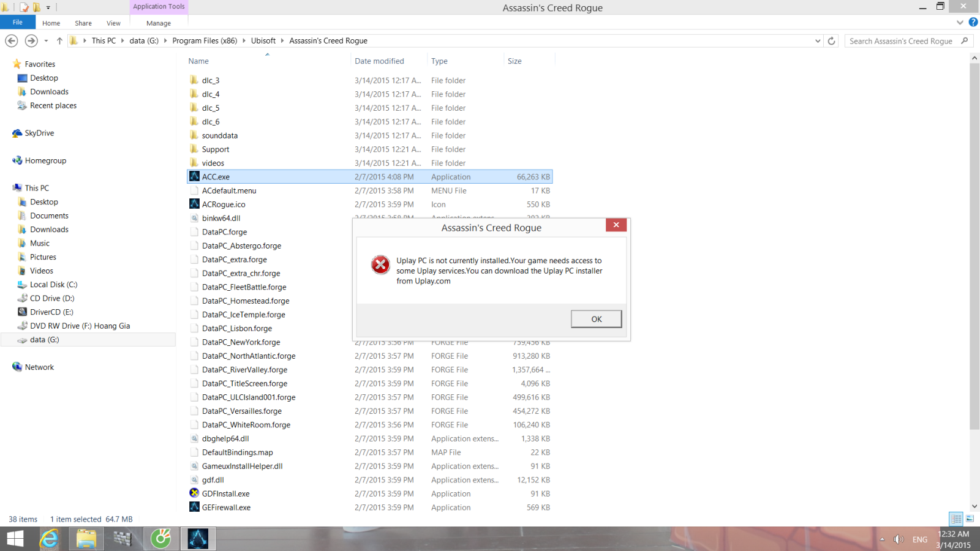Click the taskbar clock showing 12:32 AM
The width and height of the screenshot is (980, 551).
point(953,534)
